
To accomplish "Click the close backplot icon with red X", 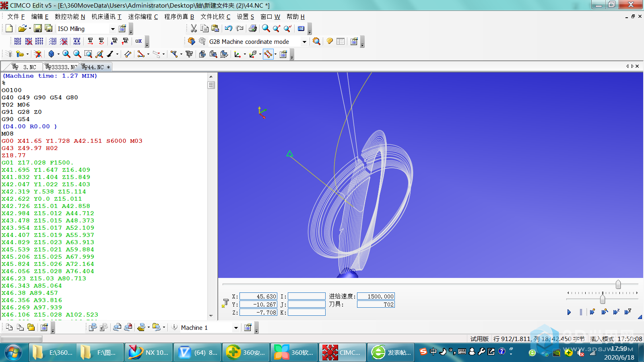I will click(38, 54).
